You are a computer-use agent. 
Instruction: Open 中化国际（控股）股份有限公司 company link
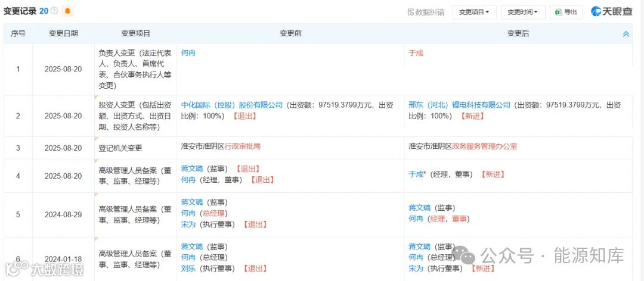click(x=232, y=105)
